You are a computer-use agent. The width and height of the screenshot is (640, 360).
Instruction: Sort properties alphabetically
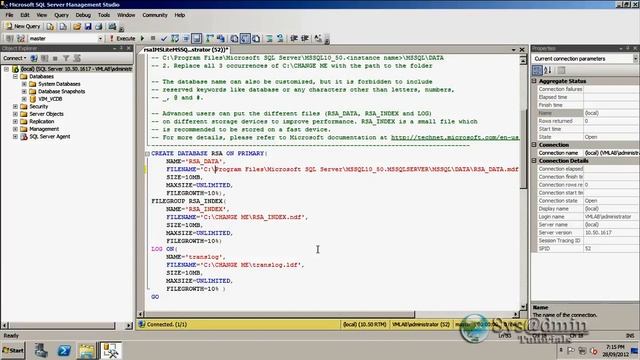548,70
